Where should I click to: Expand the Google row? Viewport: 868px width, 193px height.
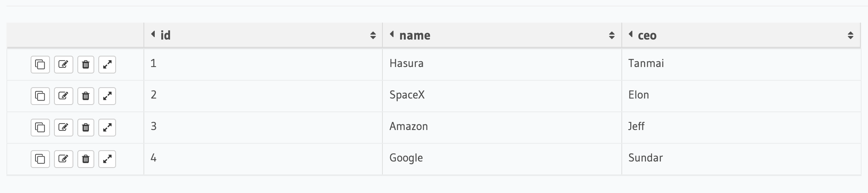tap(107, 159)
